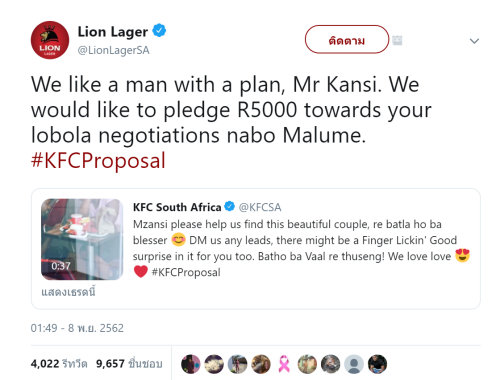View the 4,022 retweets list
Image resolution: width=500 pixels, height=380 pixels.
[x=59, y=363]
